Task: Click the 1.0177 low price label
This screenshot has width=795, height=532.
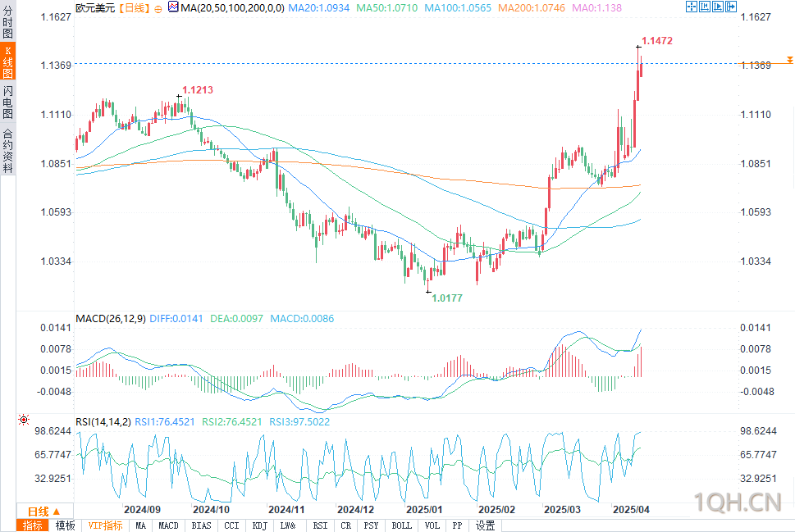Action: pyautogui.click(x=447, y=298)
